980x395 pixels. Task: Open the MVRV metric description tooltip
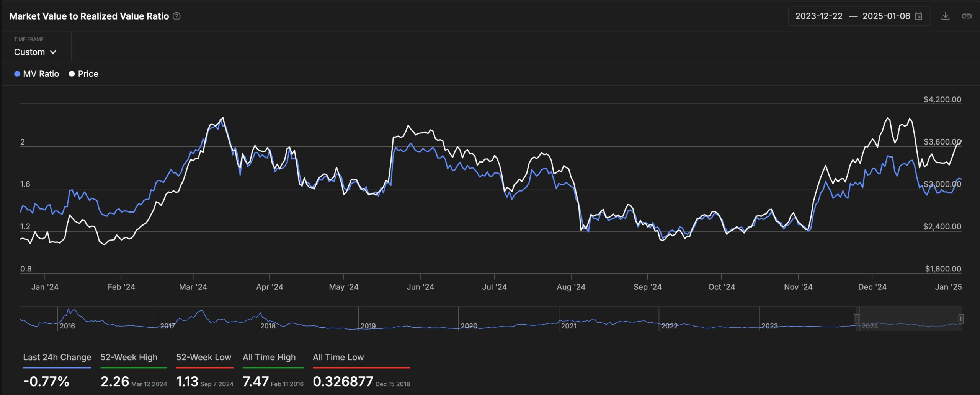click(x=176, y=16)
